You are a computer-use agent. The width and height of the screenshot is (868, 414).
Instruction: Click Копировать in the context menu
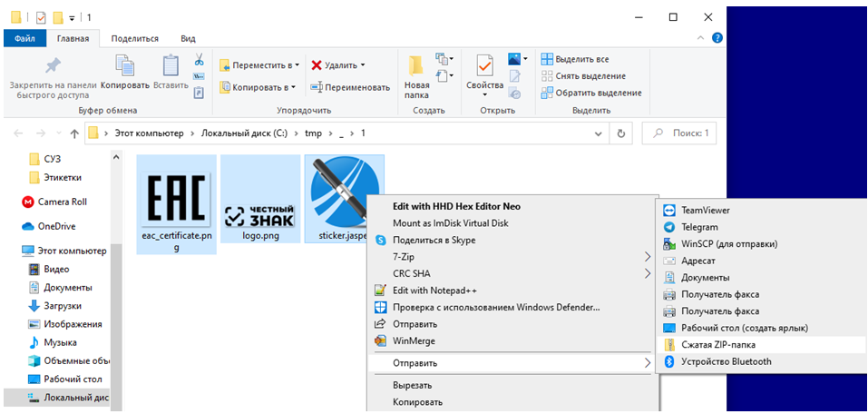(x=417, y=402)
